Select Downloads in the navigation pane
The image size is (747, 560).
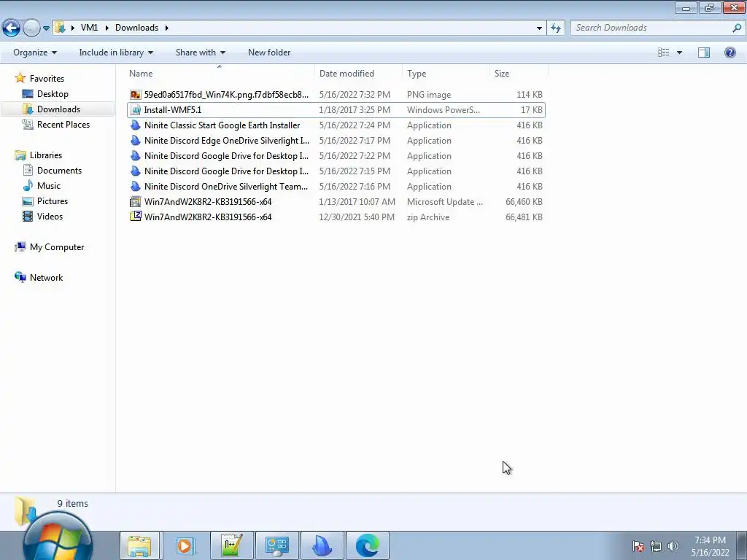[x=58, y=109]
